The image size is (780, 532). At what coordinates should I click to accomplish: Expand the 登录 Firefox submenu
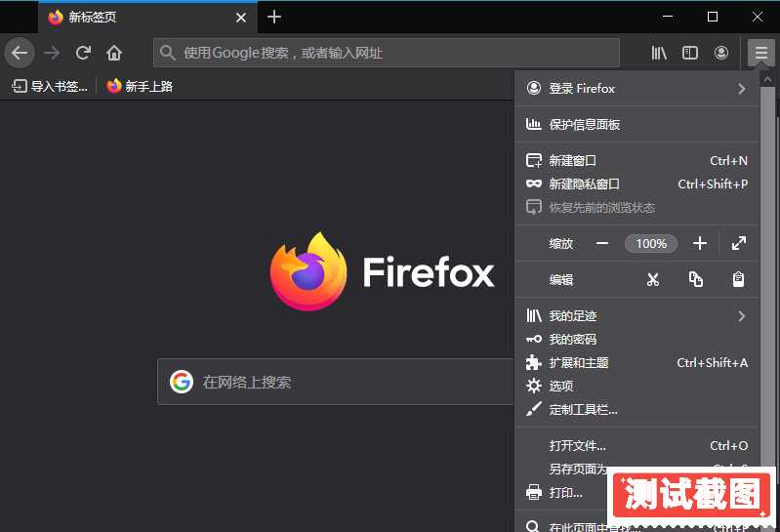pyautogui.click(x=741, y=89)
